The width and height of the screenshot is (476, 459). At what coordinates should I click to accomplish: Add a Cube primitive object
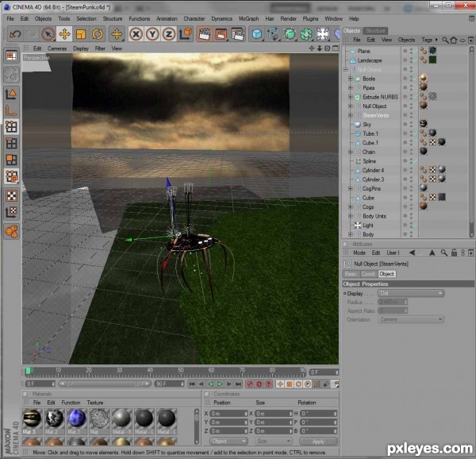point(257,34)
